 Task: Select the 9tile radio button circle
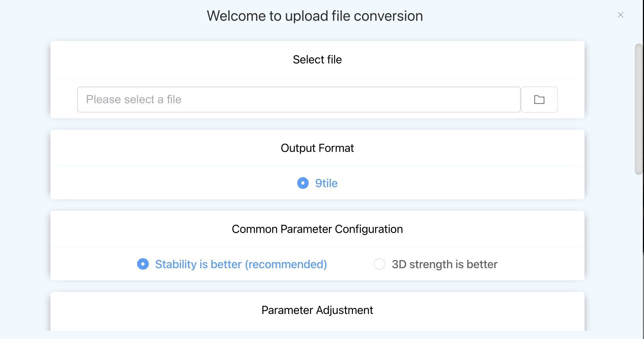pos(303,183)
